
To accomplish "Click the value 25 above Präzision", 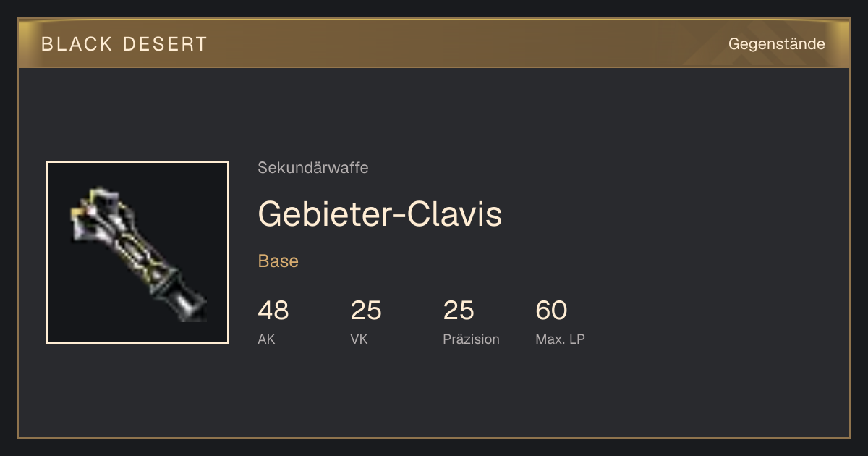I will pos(459,311).
